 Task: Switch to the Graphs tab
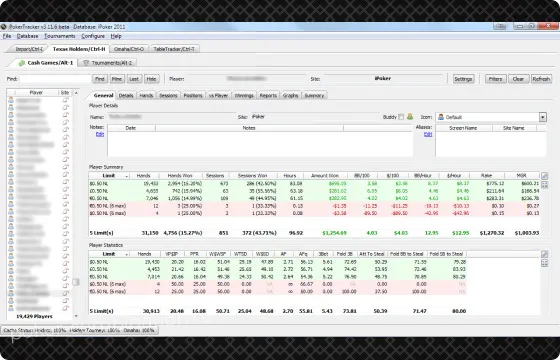point(290,95)
